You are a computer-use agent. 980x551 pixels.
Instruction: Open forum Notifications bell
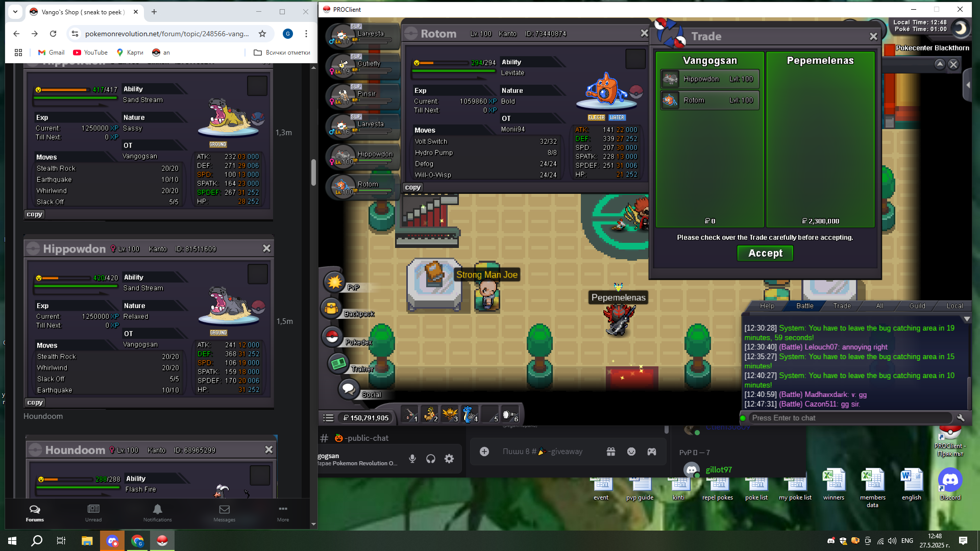click(157, 513)
